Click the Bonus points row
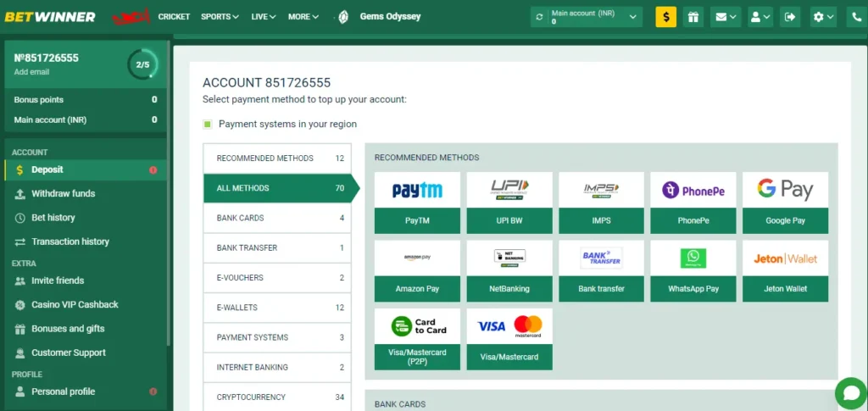Viewport: 868px width, 411px height. 86,99
